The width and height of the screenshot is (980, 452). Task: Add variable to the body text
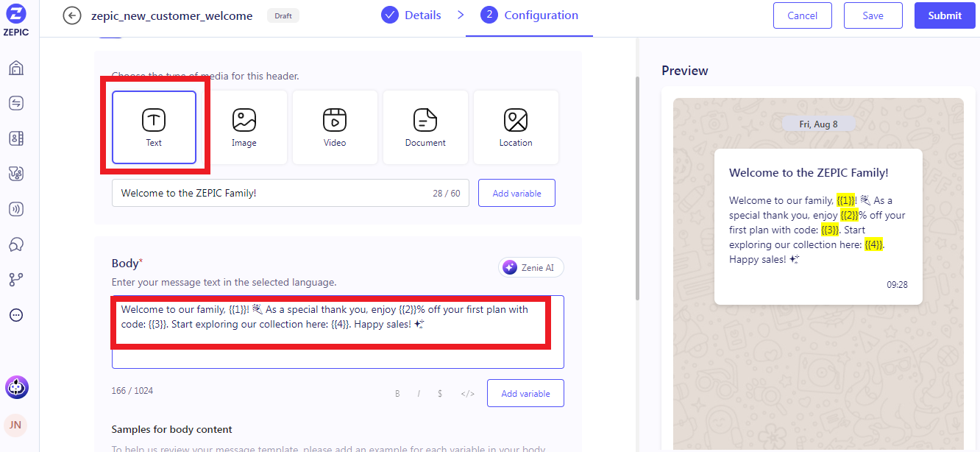pyautogui.click(x=525, y=394)
